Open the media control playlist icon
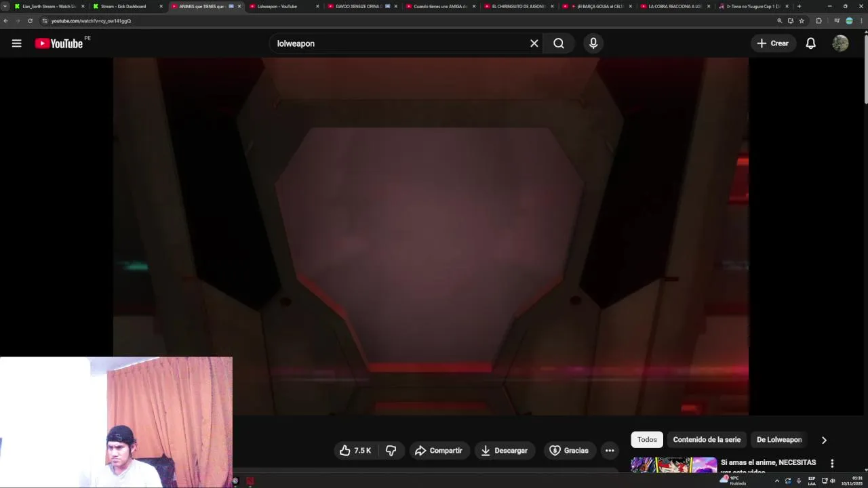 coord(837,21)
